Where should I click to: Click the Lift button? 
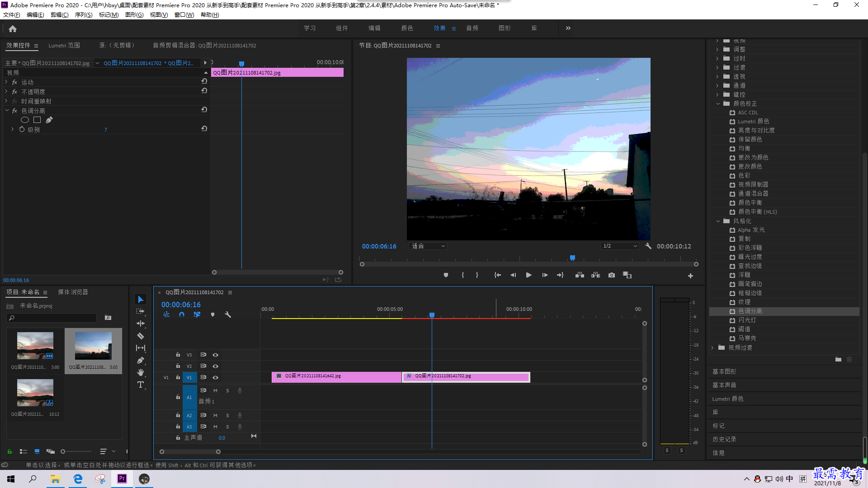[x=580, y=275]
